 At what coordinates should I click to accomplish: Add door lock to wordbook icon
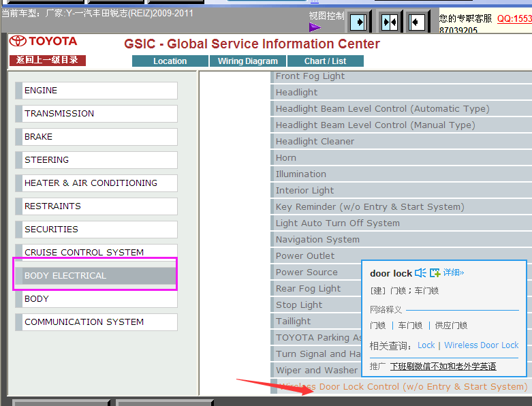(435, 272)
